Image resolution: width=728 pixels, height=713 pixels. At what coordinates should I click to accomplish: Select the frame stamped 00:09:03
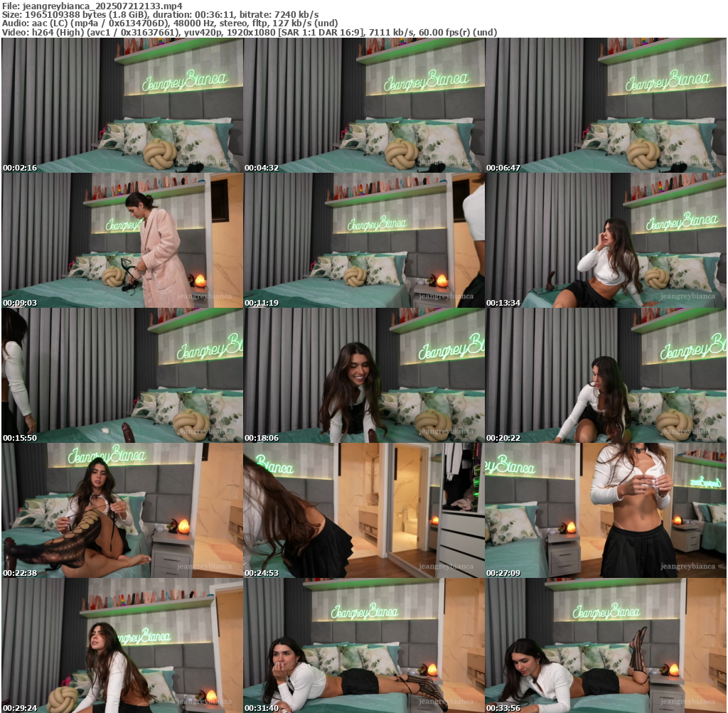click(x=122, y=240)
